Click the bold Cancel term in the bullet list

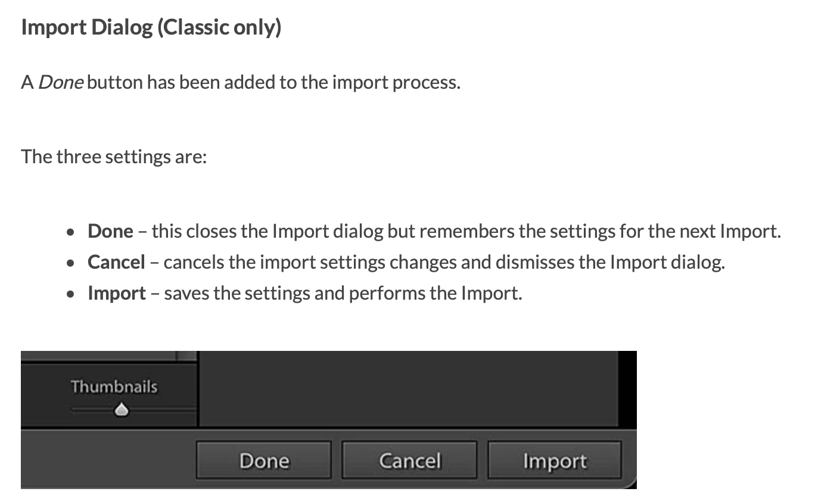[116, 262]
